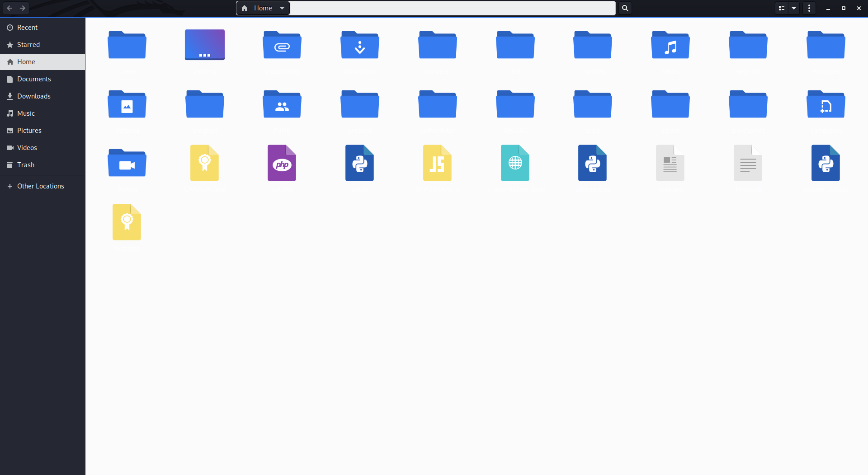Select the yellow JS file icon
Image resolution: width=868 pixels, height=475 pixels.
[437, 163]
